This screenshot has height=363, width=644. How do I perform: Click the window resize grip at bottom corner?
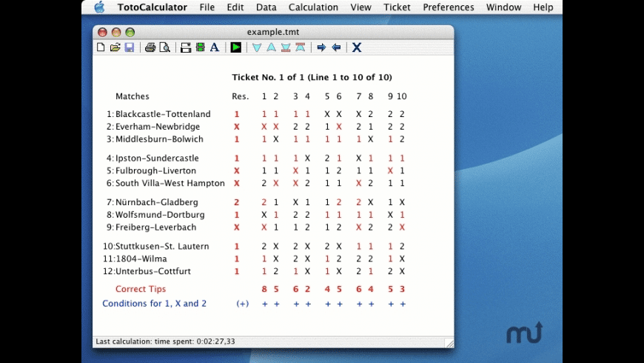coord(449,343)
